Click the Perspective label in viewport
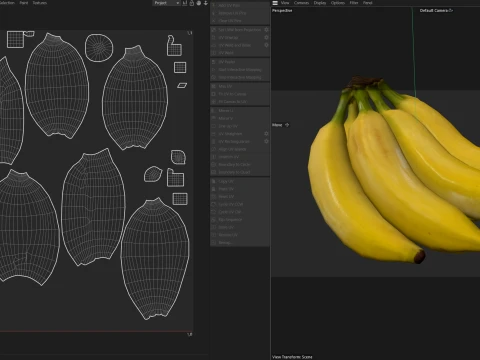 282,11
